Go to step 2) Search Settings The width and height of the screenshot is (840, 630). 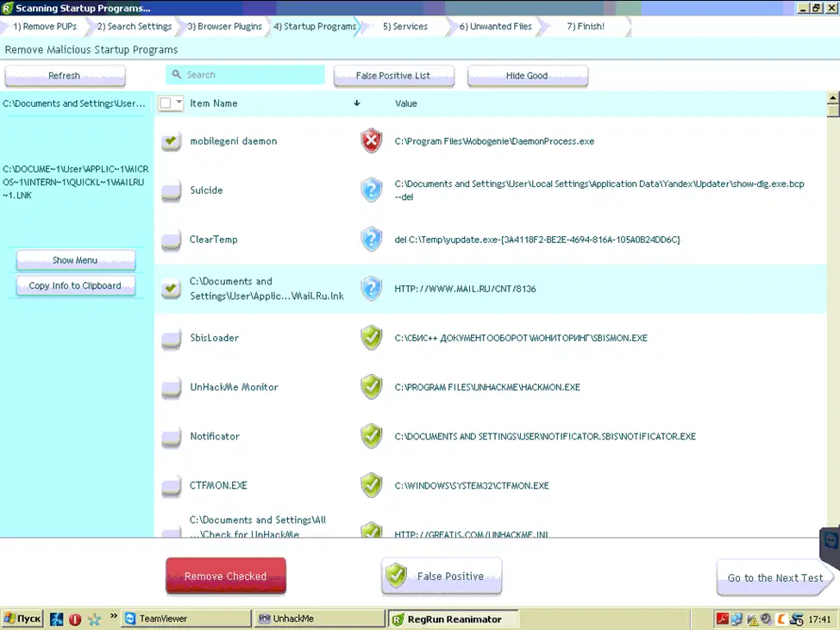coord(135,26)
